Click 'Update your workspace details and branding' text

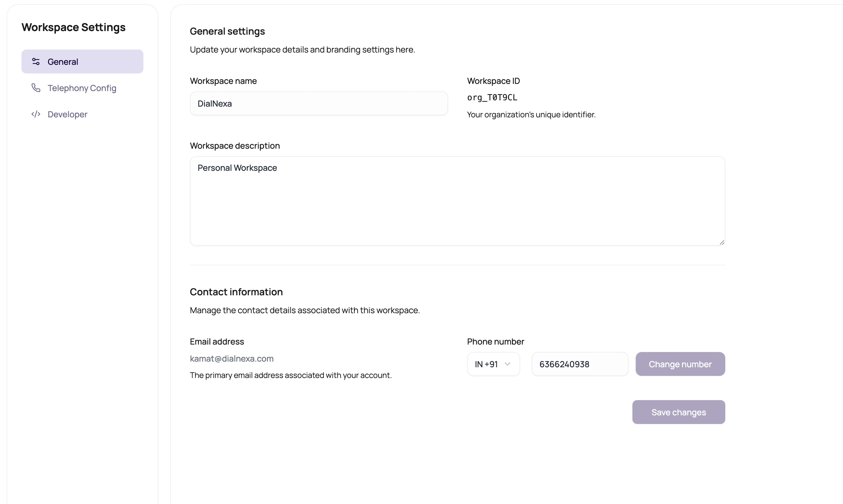(x=302, y=50)
